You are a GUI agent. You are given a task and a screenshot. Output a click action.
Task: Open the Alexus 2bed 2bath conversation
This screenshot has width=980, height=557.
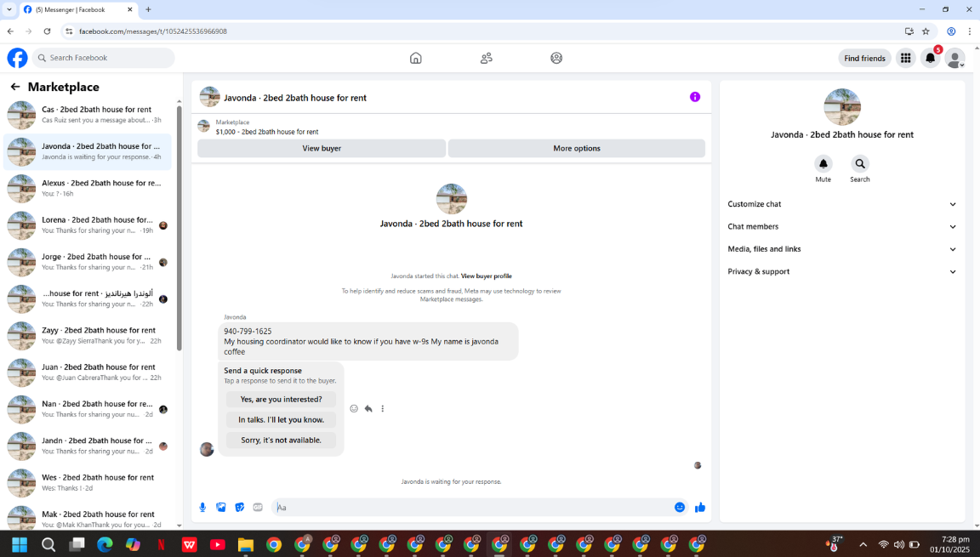pyautogui.click(x=88, y=189)
